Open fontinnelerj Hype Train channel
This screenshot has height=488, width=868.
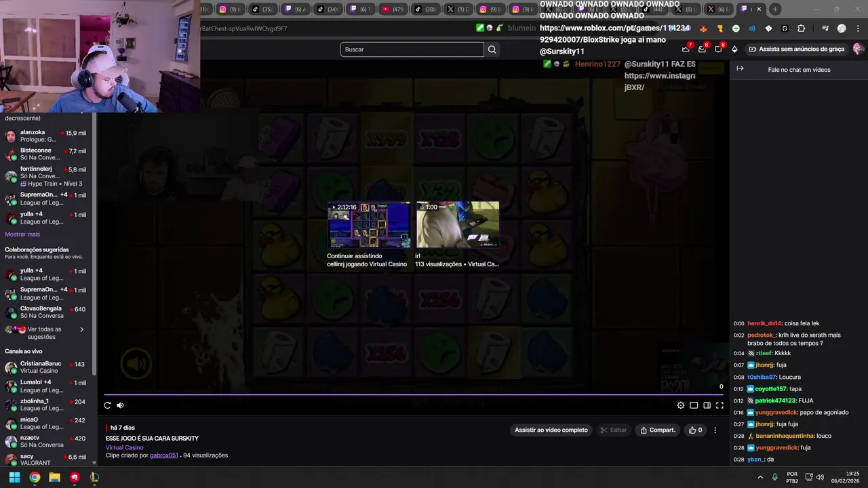pos(46,176)
